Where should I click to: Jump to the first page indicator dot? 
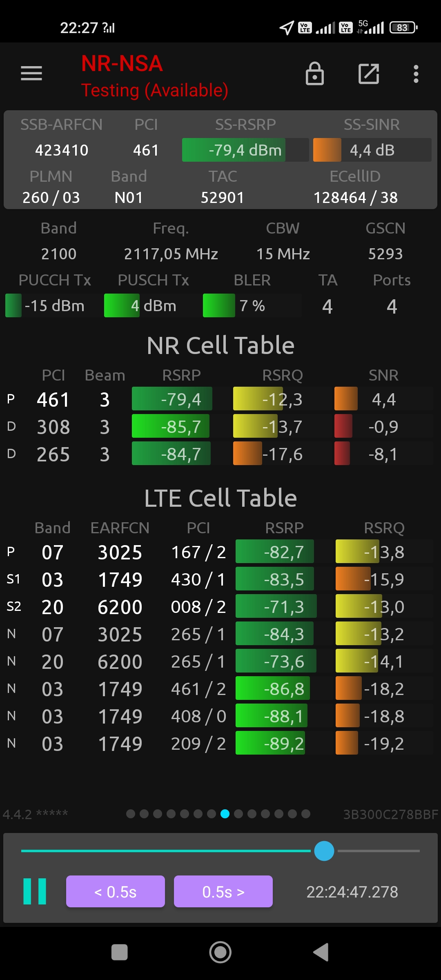click(x=131, y=814)
